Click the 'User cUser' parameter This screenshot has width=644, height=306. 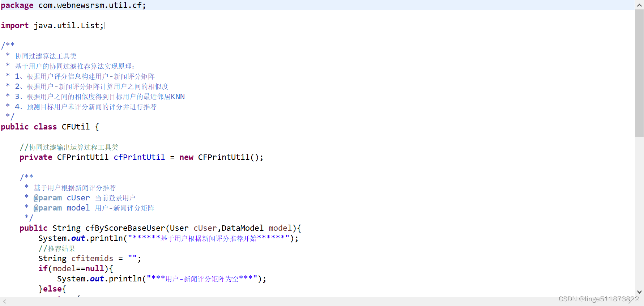tap(193, 228)
